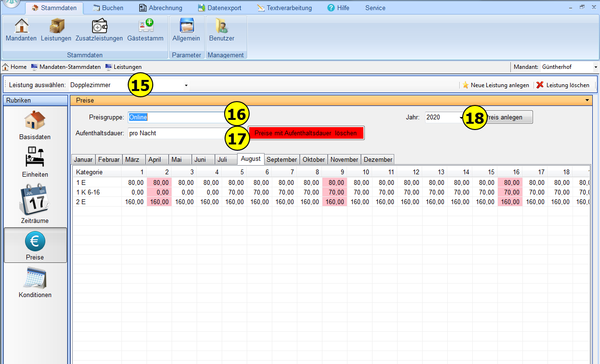Go to Home in the breadcrumb bar
The width and height of the screenshot is (600, 364).
(14, 67)
